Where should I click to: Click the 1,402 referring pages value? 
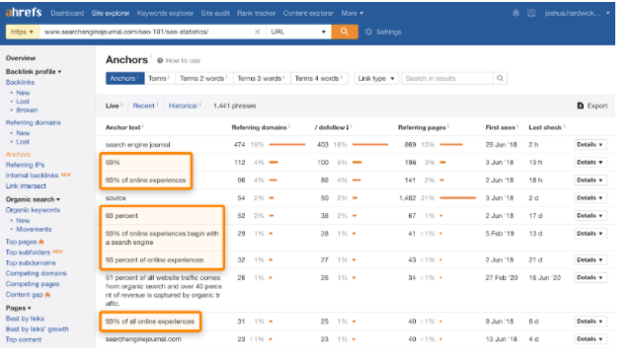(407, 198)
